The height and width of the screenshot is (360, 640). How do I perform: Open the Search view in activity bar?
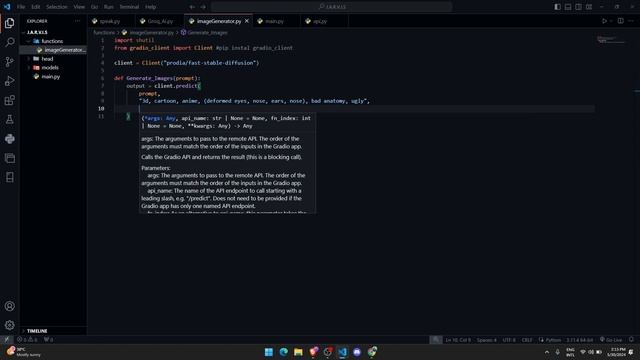9,42
